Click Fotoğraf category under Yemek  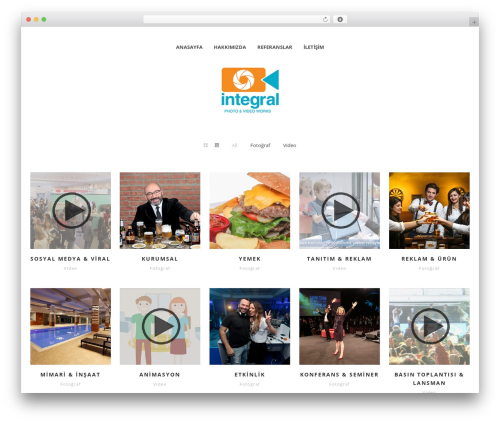click(250, 268)
